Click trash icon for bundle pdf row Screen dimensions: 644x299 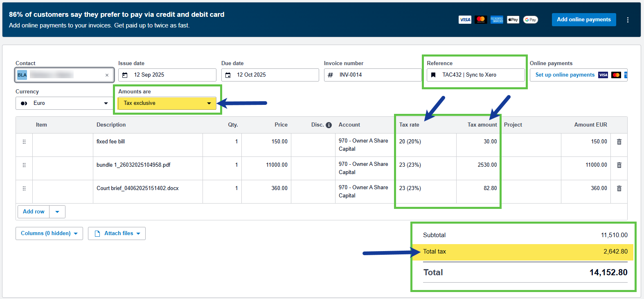(x=619, y=165)
